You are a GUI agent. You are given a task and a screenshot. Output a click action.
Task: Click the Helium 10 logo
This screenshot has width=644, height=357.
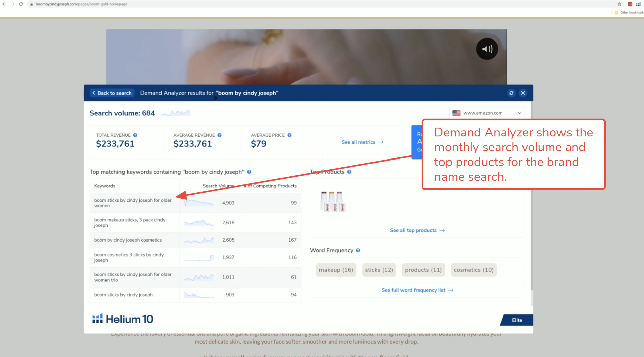coord(123,319)
